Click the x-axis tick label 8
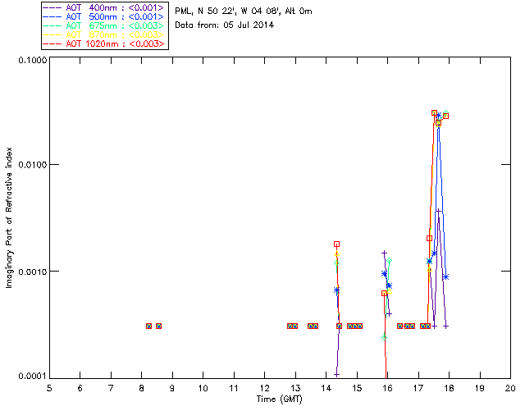The image size is (525, 420). coord(142,388)
